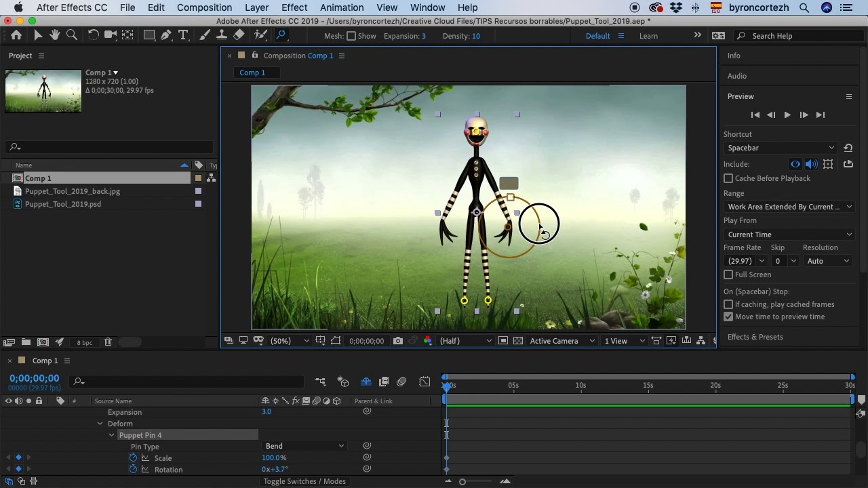Image resolution: width=868 pixels, height=488 pixels.
Task: Select the Hand tool
Action: [x=54, y=35]
